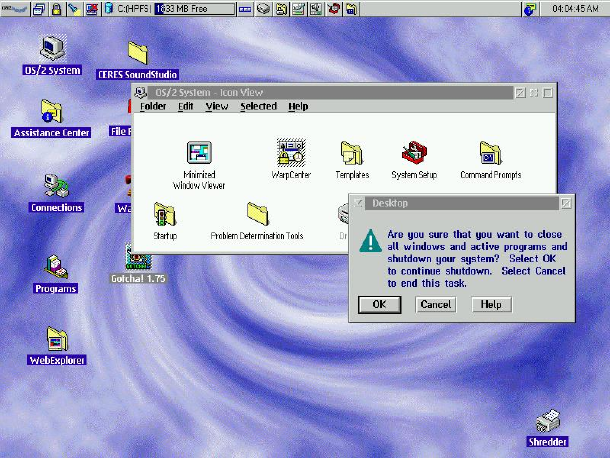Open the WebExplorer folder
The image size is (610, 458).
pos(57,346)
